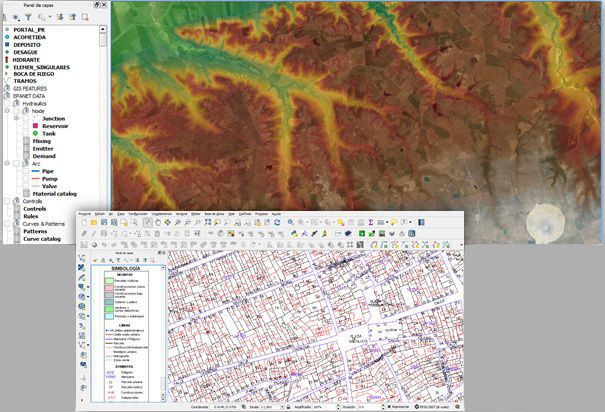Screen dimensions: 605x412
Task: Click the Open Project folder icon
Action: click(92, 222)
